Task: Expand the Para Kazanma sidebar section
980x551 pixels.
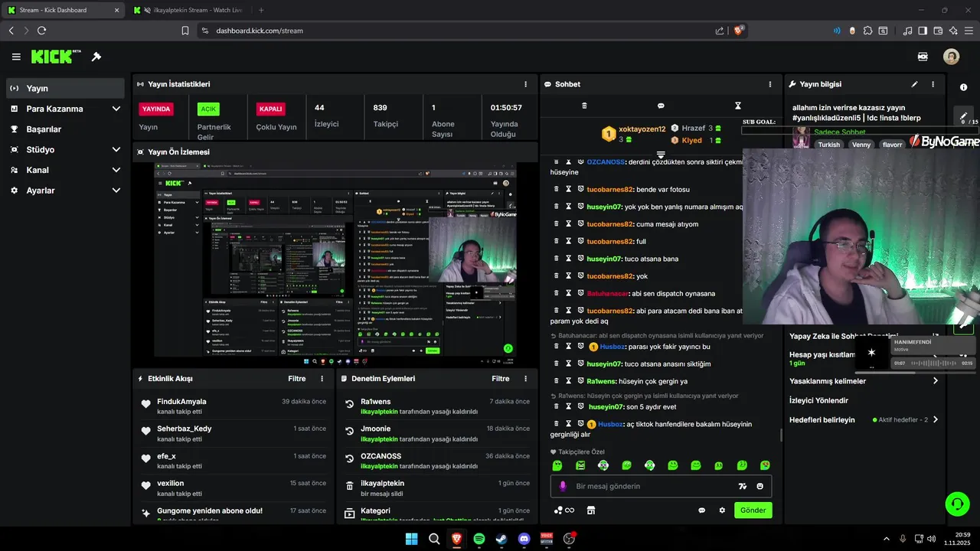Action: pyautogui.click(x=116, y=109)
